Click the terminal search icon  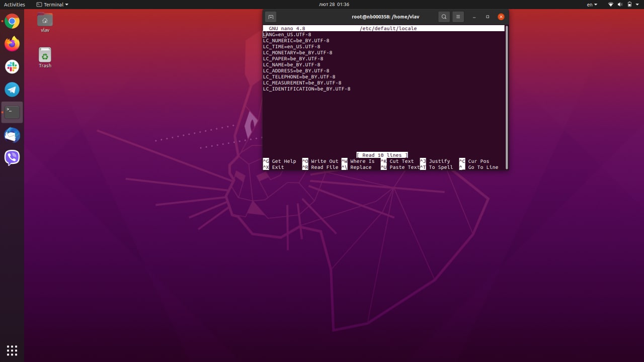444,17
